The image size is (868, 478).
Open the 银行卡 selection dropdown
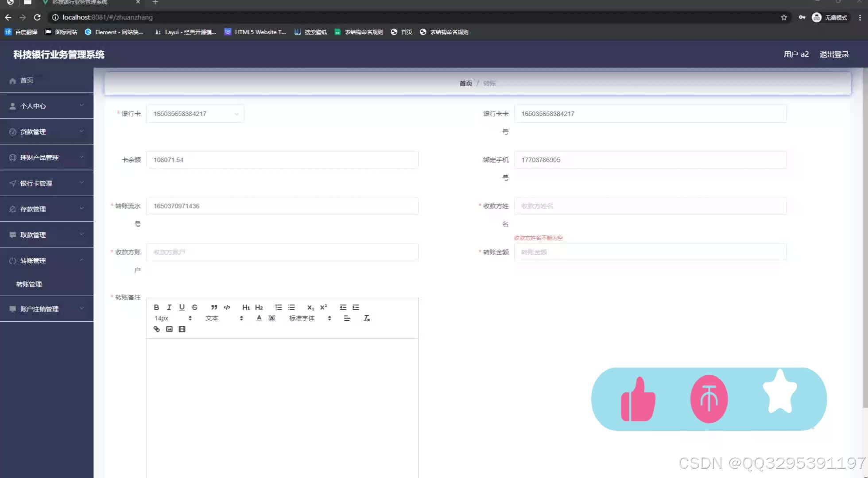pos(195,114)
